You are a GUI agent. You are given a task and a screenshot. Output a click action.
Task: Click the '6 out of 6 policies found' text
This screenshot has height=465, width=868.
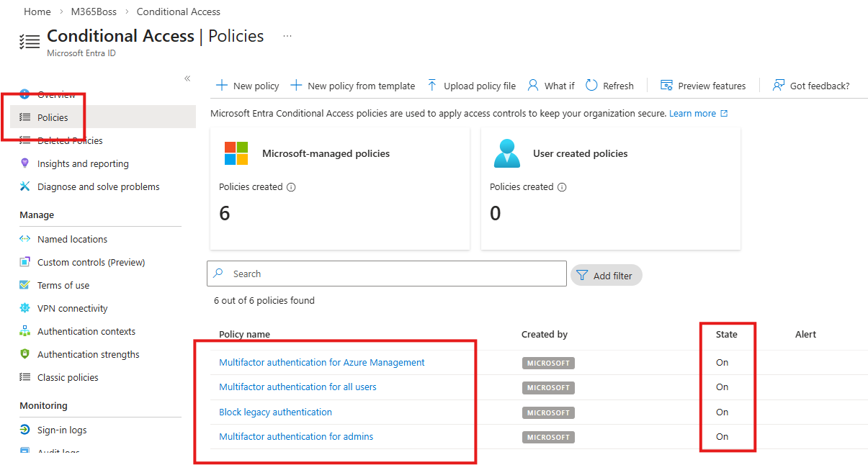tap(264, 301)
